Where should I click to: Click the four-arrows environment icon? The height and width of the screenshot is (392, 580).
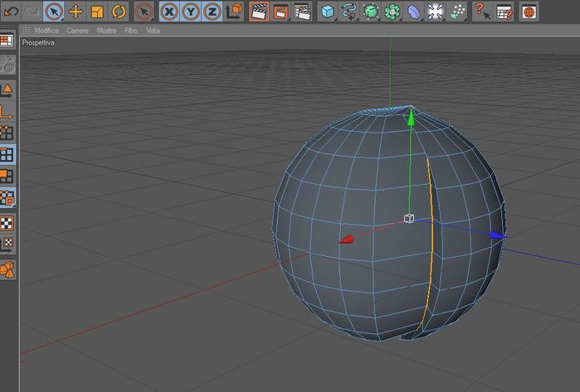436,12
